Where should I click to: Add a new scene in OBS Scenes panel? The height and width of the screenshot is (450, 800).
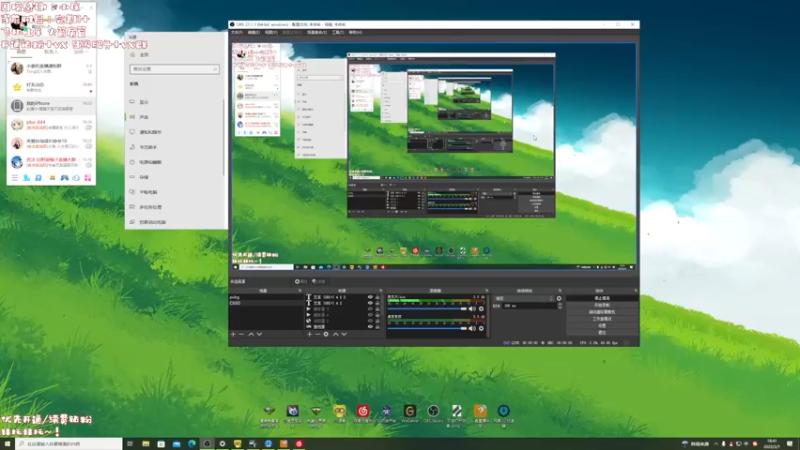point(233,334)
